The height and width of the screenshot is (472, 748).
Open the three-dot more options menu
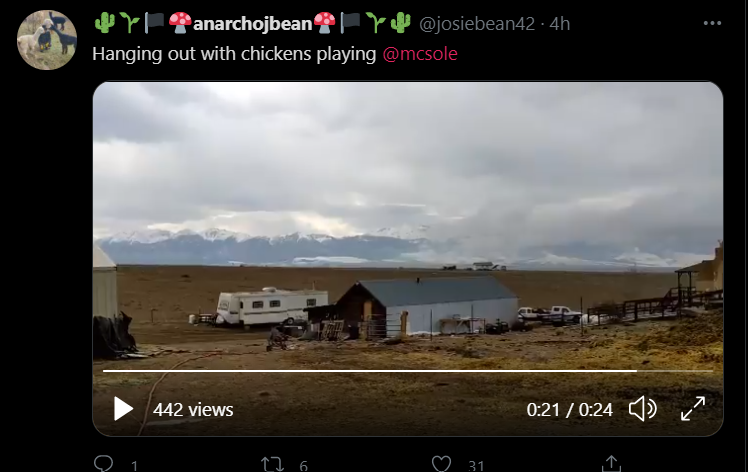[712, 23]
